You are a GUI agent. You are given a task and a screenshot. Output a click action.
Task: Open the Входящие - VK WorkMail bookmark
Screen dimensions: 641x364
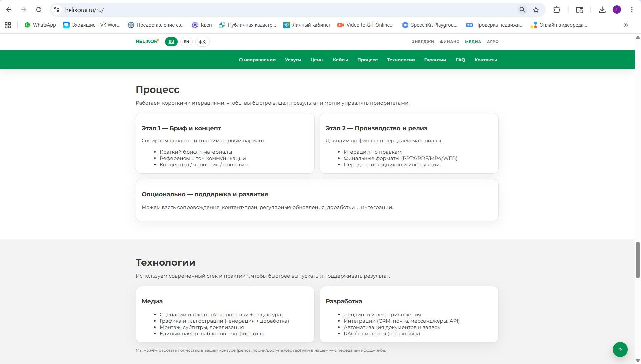pyautogui.click(x=92, y=25)
